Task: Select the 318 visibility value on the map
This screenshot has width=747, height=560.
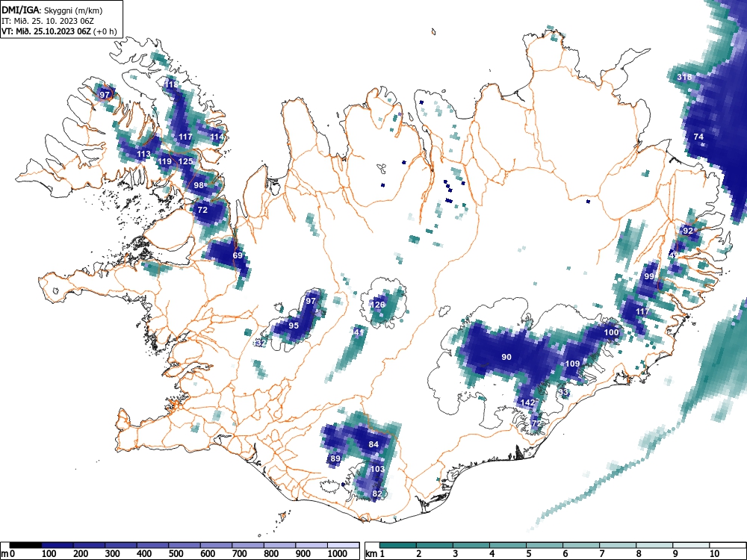Action: [684, 77]
